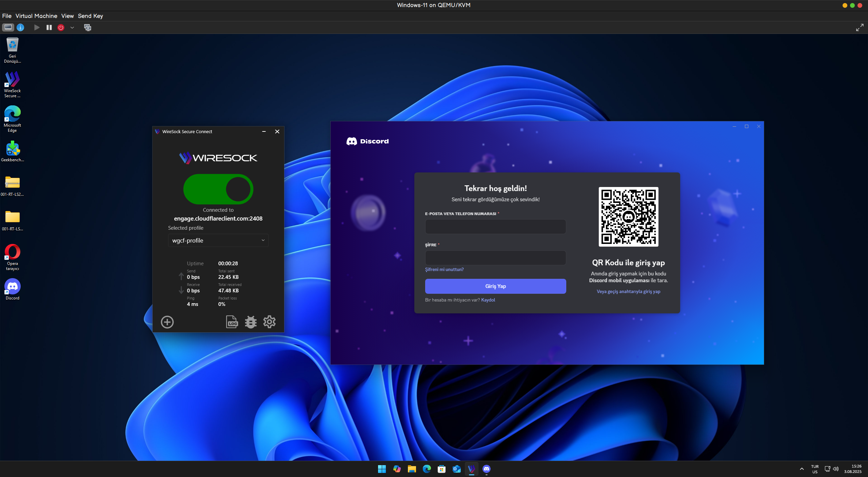Click the 'Connected to' status text
The image size is (868, 477).
pos(218,210)
